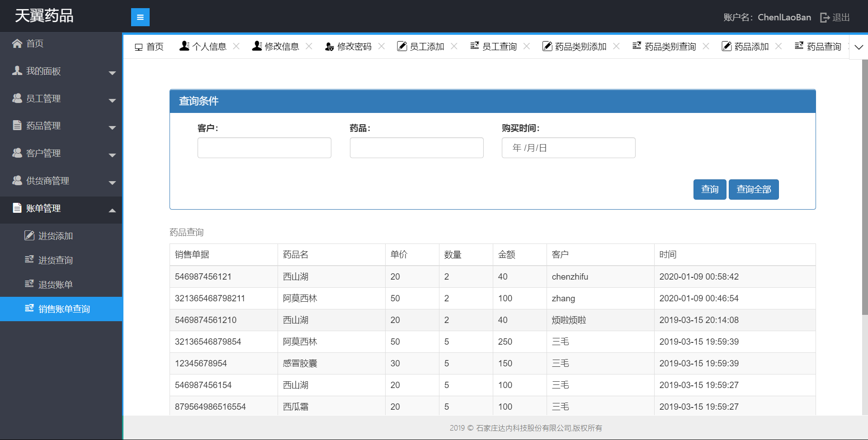
Task: Open 进货添加 in the sidebar
Action: pyautogui.click(x=55, y=236)
